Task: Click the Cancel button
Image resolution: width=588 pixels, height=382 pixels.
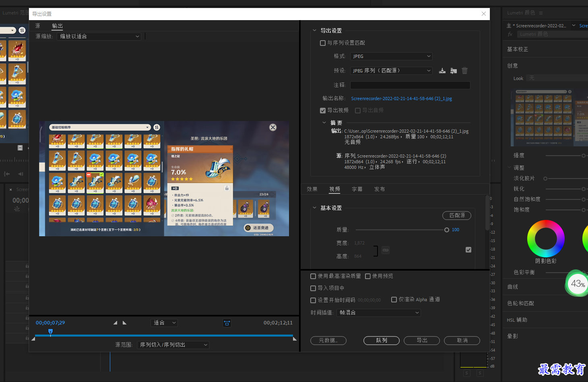Action: point(462,341)
